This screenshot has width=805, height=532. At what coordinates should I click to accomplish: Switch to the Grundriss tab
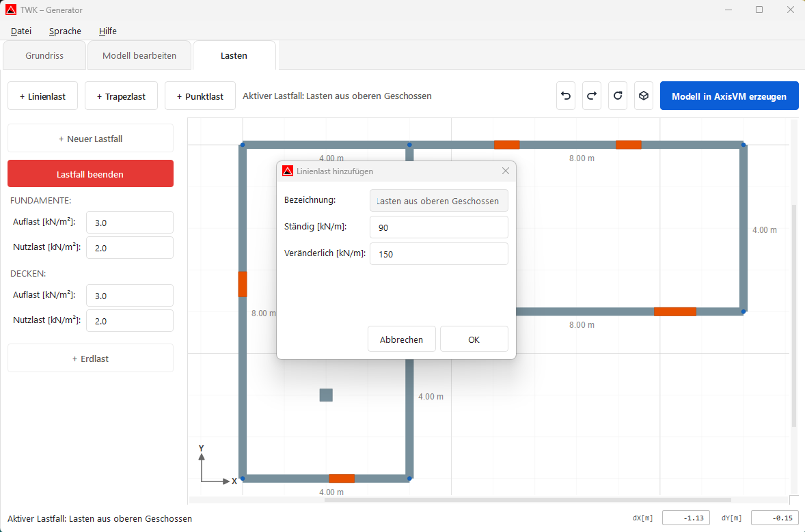pos(44,55)
